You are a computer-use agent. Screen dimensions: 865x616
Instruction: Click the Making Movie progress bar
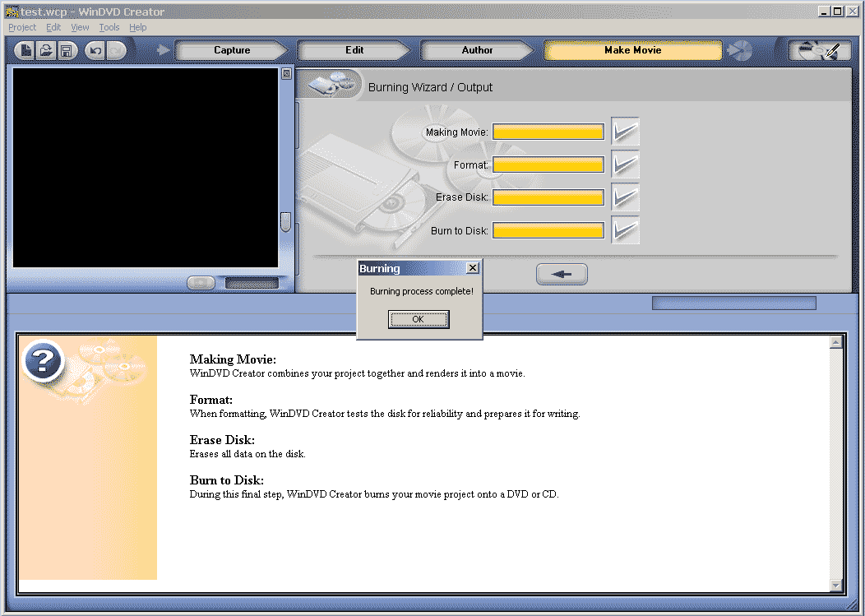point(548,132)
